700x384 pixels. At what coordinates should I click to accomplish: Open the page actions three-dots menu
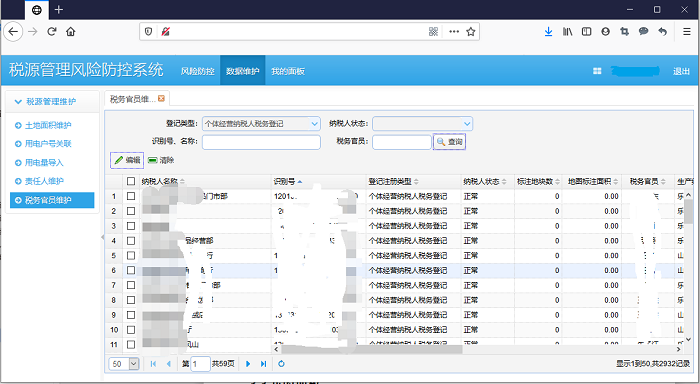[454, 32]
